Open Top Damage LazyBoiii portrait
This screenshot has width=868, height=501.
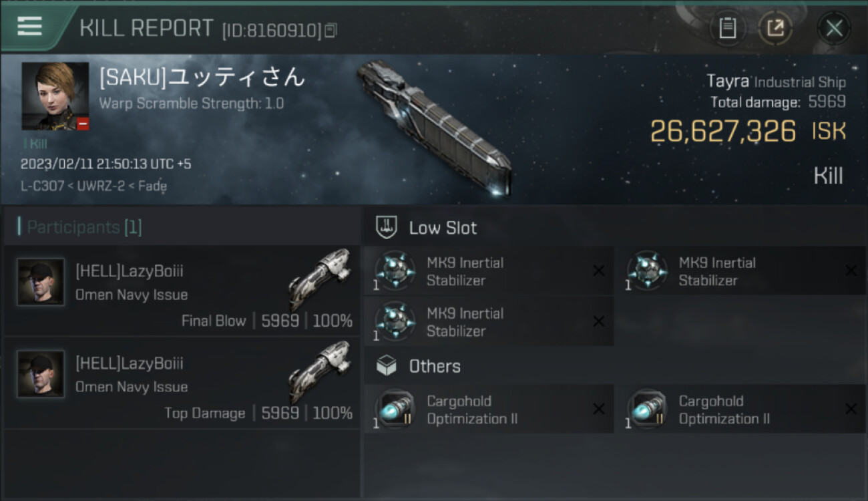[x=41, y=374]
